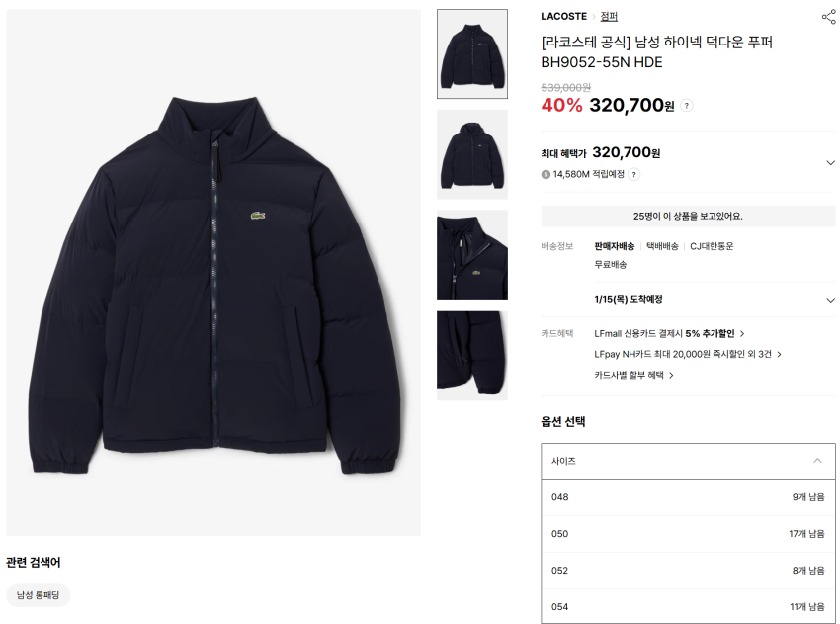840x624 pixels.
Task: Click the share icon near the product title
Action: pos(828,17)
